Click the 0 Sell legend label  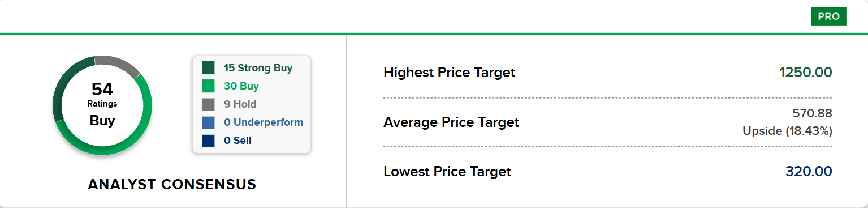(x=237, y=141)
